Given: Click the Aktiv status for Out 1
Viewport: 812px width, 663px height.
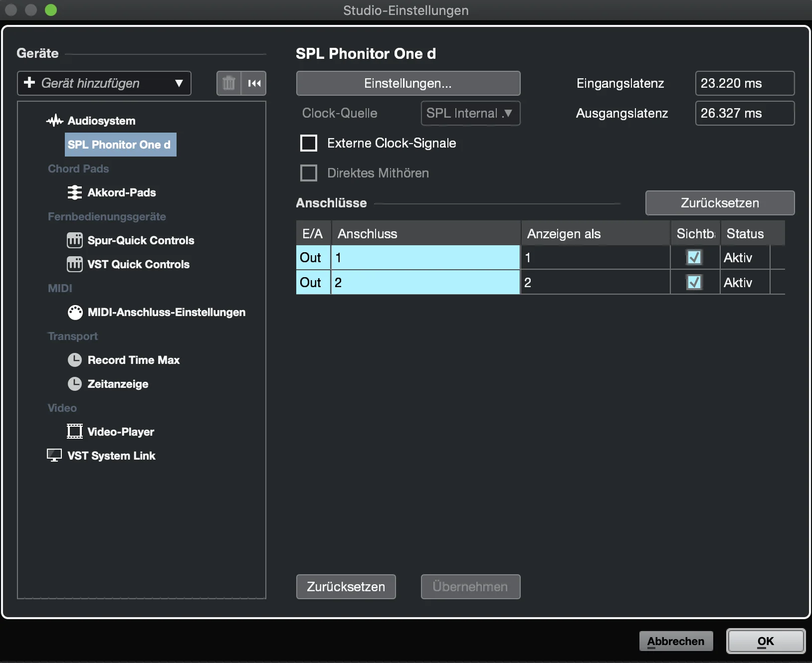Looking at the screenshot, I should click(745, 257).
